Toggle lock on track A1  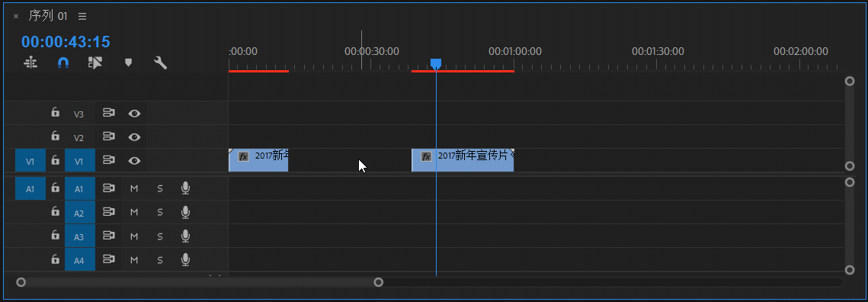[x=55, y=188]
